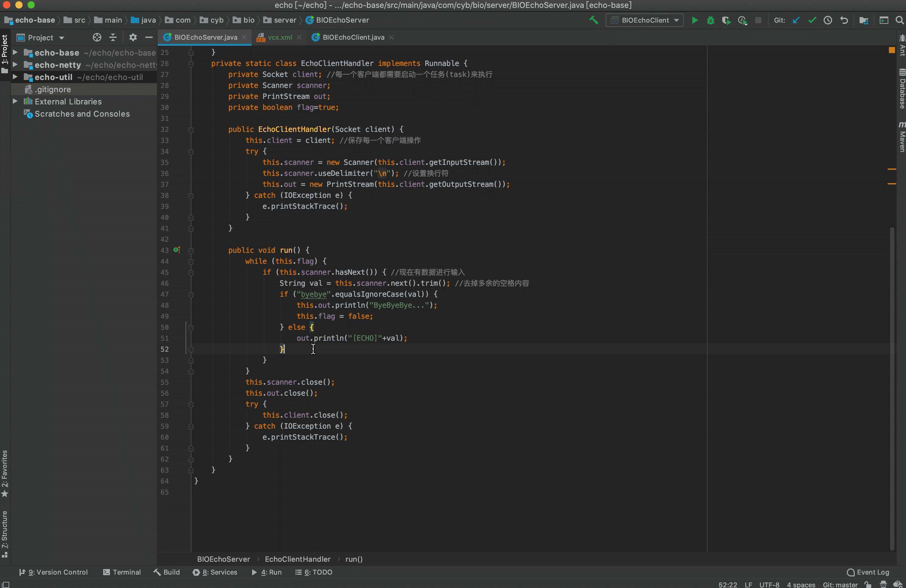Switch to the BIOEchoClient.java tab

pos(353,37)
